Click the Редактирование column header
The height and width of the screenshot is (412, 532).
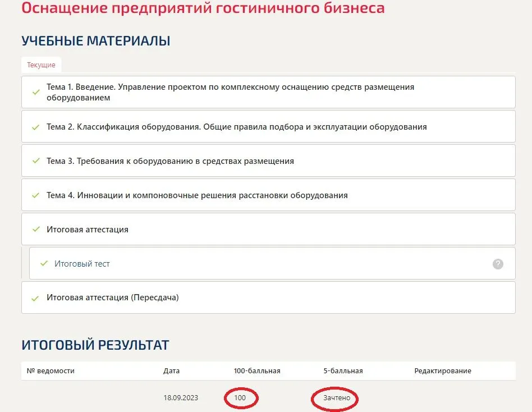442,371
